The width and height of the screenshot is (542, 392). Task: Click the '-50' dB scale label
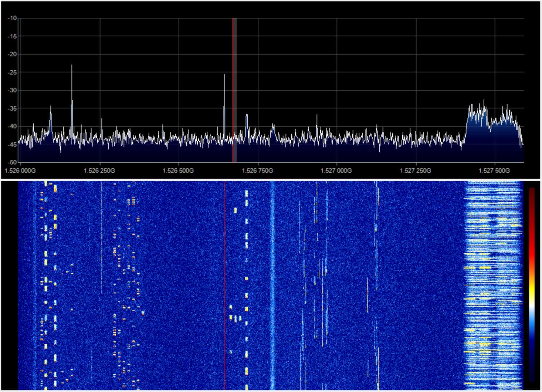[x=13, y=162]
